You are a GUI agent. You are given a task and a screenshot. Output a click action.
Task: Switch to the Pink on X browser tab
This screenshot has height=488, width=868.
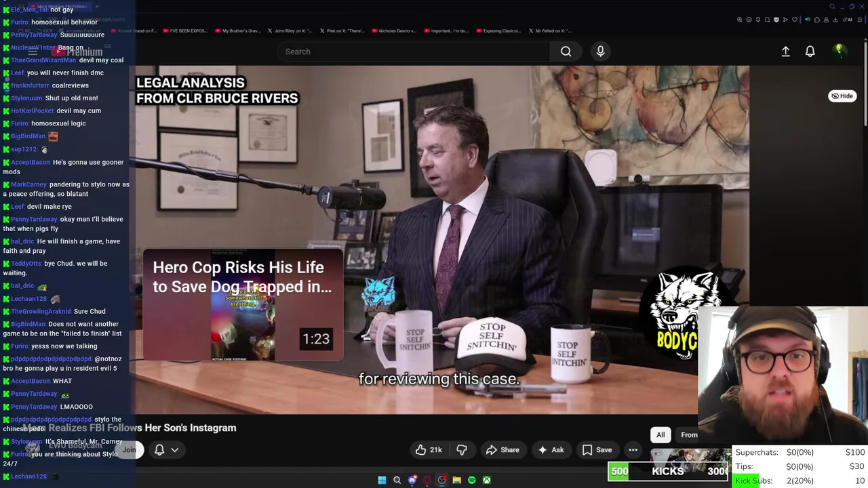[x=342, y=30]
